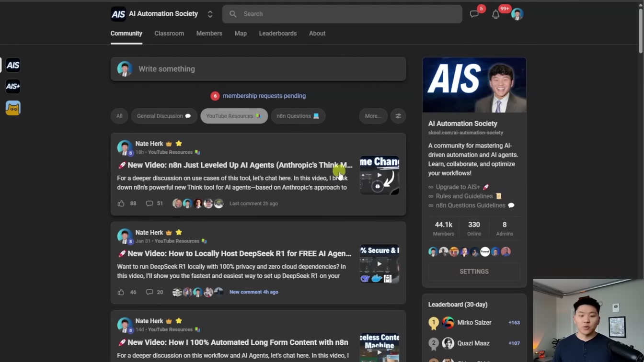644x362 pixels.
Task: Like the DeepSeek R1 post
Action: (x=121, y=292)
